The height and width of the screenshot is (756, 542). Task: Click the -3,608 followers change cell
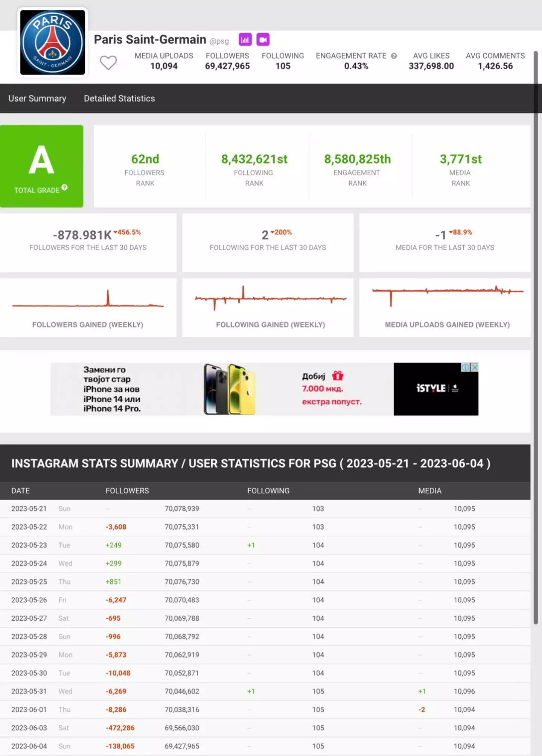pyautogui.click(x=116, y=527)
